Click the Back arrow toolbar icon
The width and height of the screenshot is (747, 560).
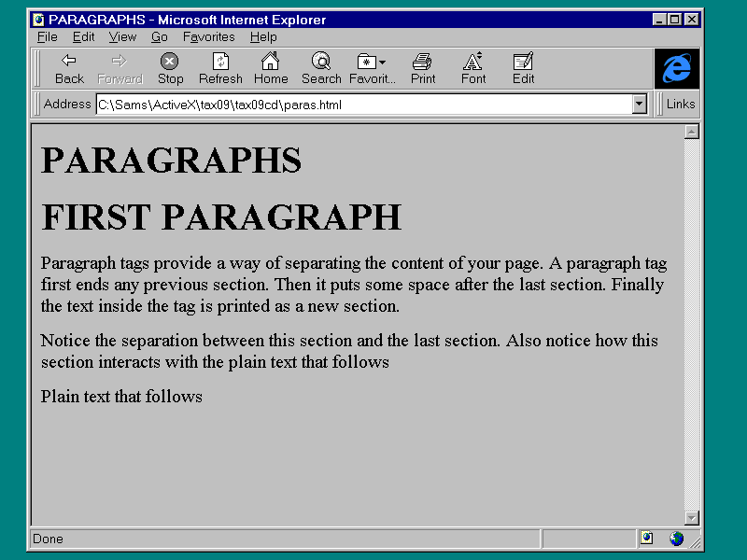coord(69,62)
